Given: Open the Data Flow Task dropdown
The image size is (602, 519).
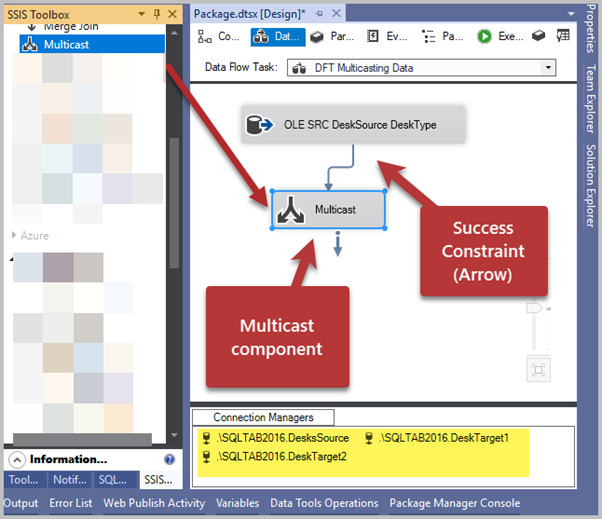Looking at the screenshot, I should (548, 68).
